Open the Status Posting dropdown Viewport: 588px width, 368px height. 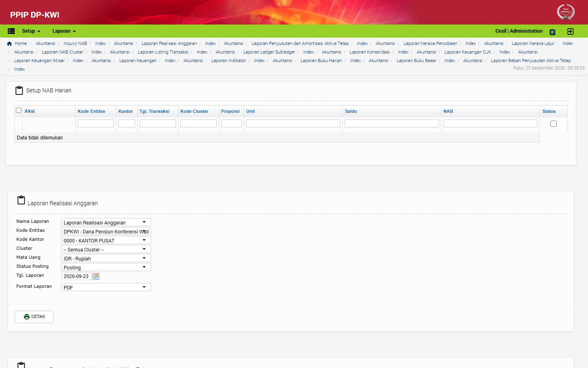(106, 267)
